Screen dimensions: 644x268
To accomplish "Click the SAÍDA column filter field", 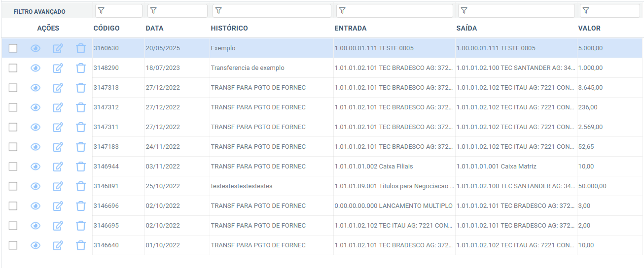I will tap(516, 11).
